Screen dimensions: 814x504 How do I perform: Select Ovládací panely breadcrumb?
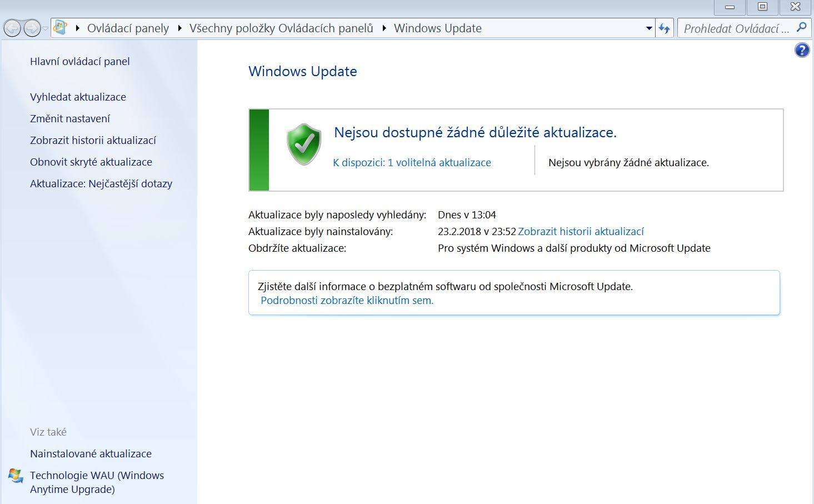coord(128,28)
